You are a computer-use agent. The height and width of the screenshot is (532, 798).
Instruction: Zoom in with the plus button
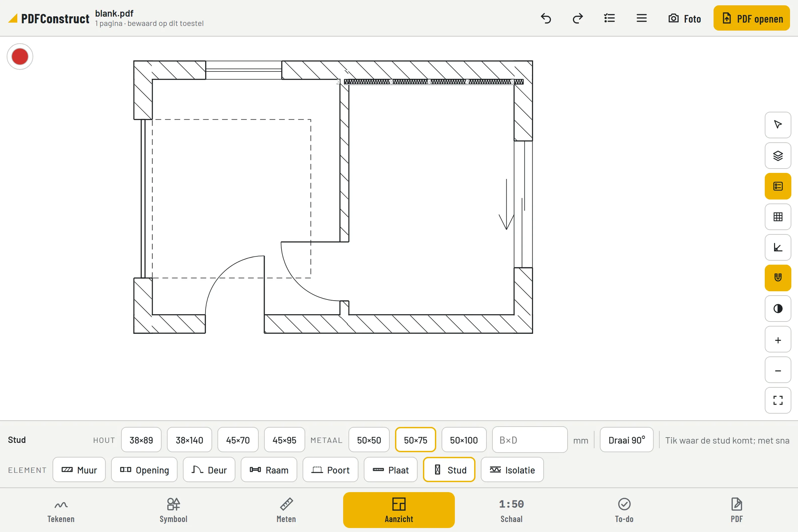click(778, 339)
